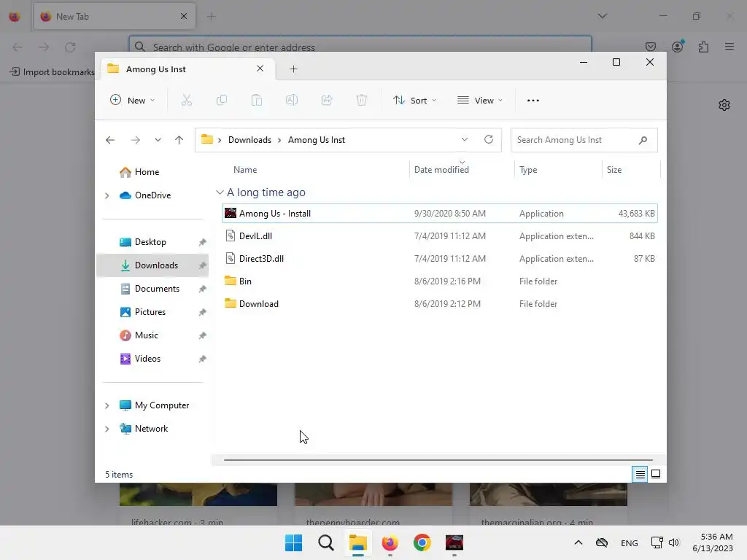Image resolution: width=747 pixels, height=560 pixels.
Task: Click the Among Us icon in taskbar
Action: click(454, 542)
